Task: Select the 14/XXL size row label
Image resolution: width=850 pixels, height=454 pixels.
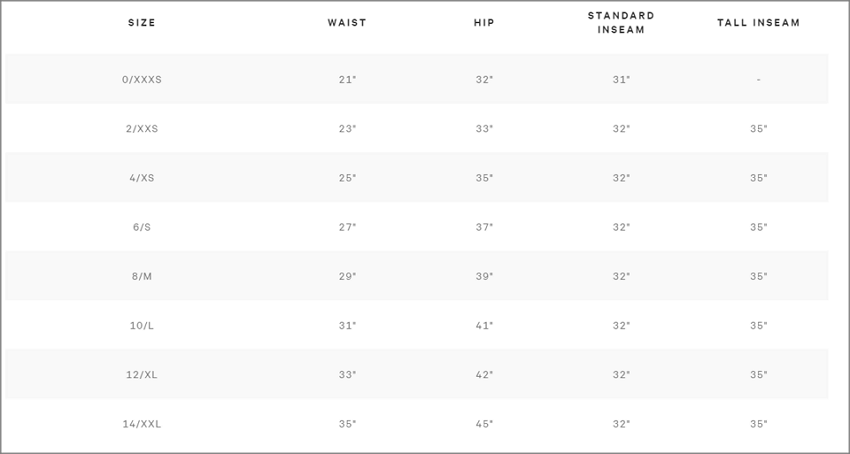Action: click(x=141, y=424)
